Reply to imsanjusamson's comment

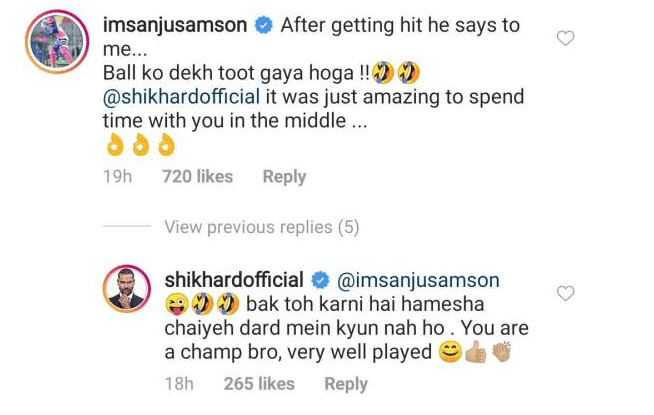pyautogui.click(x=284, y=177)
